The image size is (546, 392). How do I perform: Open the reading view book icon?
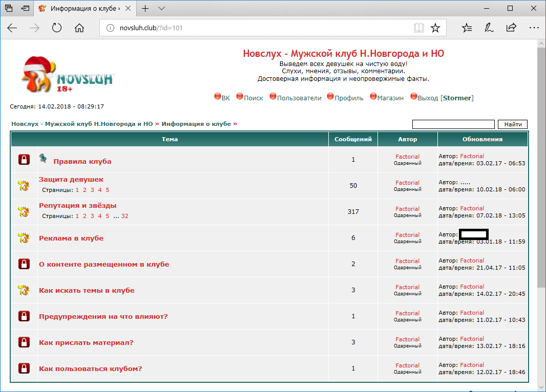click(418, 28)
